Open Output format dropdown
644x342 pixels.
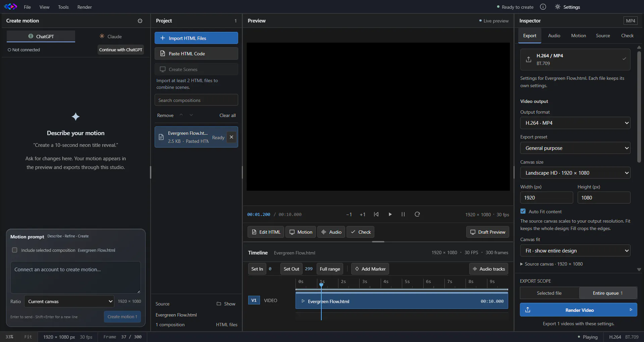(x=575, y=123)
